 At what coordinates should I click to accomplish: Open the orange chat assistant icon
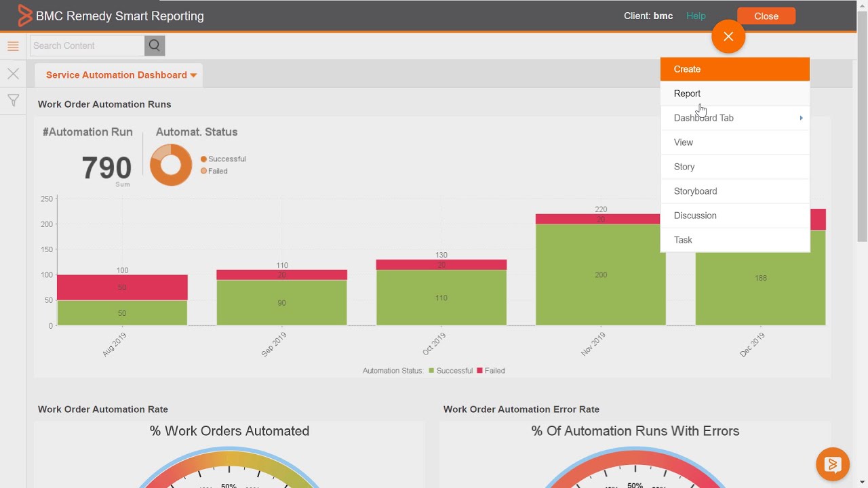pyautogui.click(x=833, y=464)
